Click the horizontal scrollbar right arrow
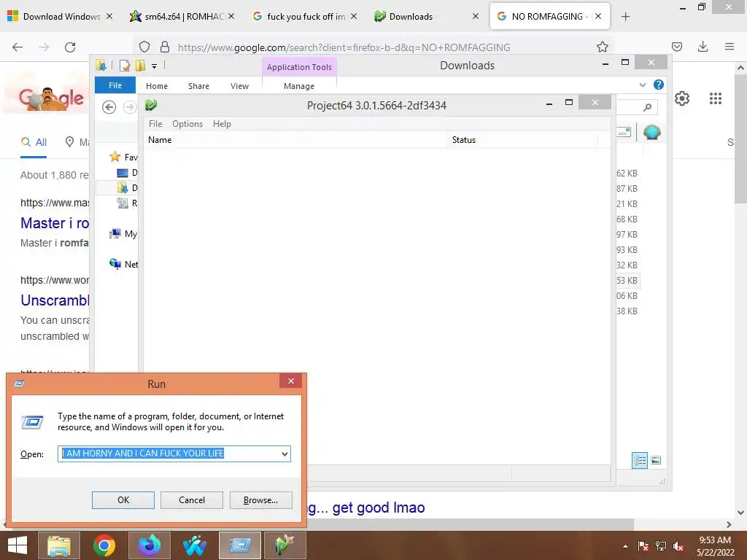 pos(729,524)
